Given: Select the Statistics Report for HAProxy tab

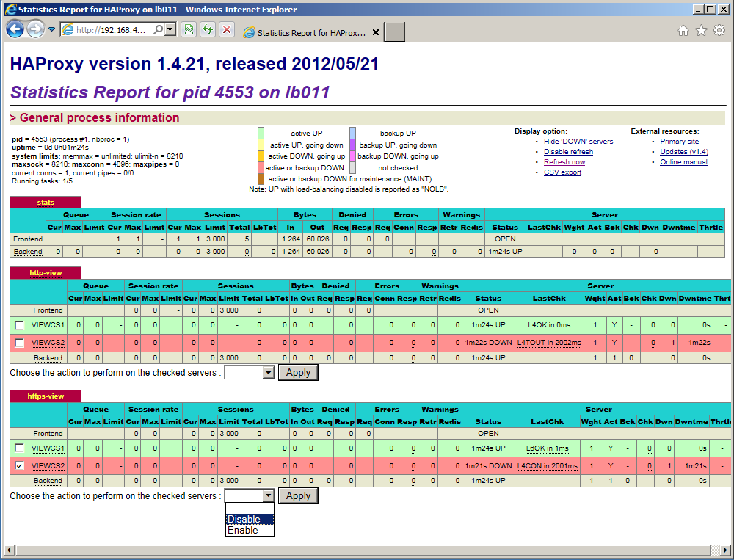Looking at the screenshot, I should pos(311,32).
